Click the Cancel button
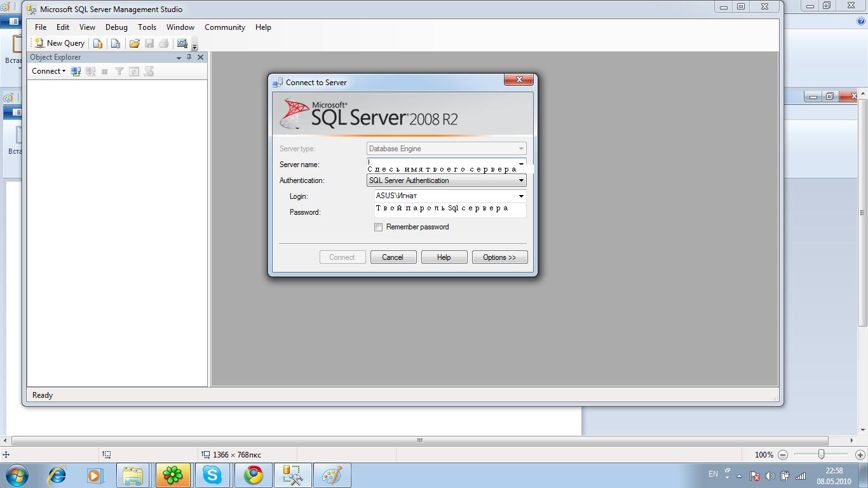The width and height of the screenshot is (868, 488). tap(393, 257)
